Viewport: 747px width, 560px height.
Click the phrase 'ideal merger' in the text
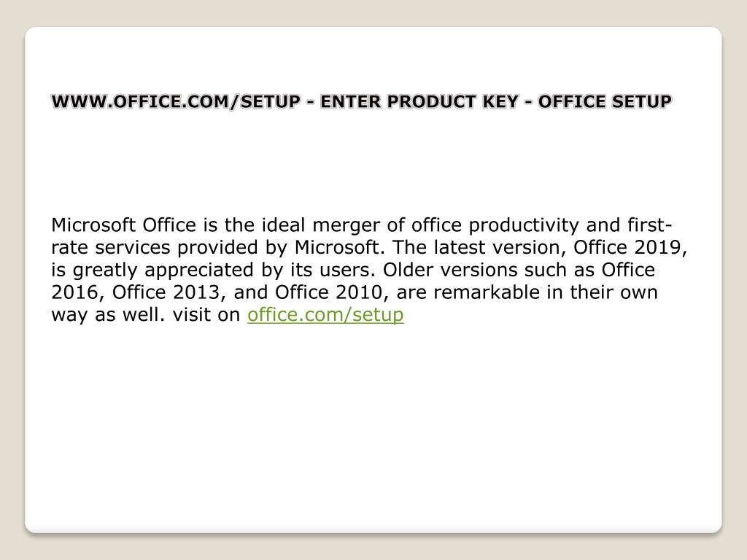(x=321, y=225)
